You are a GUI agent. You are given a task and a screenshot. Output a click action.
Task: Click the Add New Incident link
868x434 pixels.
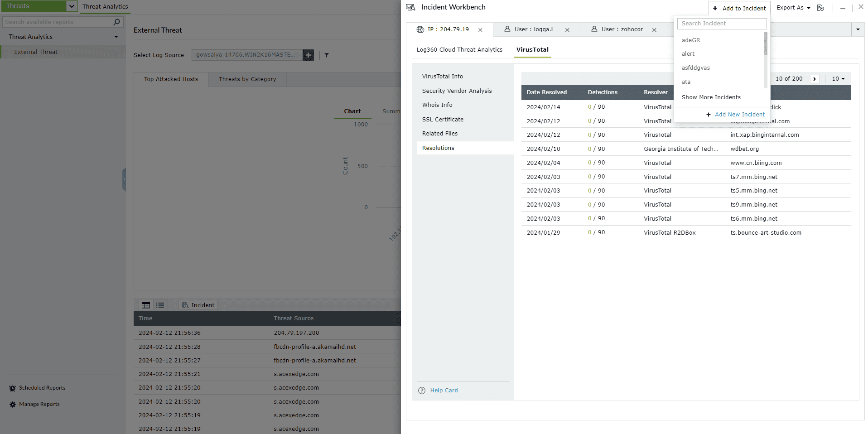click(x=739, y=115)
